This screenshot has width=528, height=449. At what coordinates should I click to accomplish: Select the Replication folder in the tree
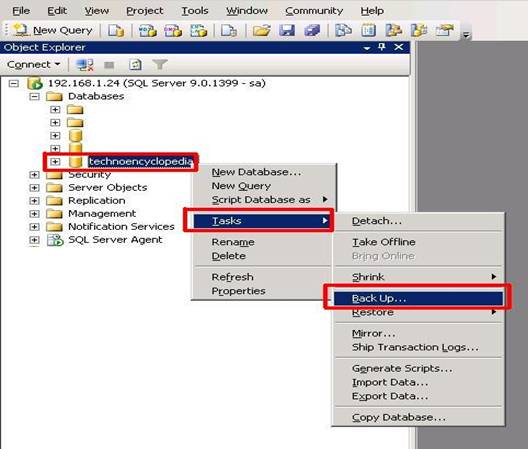click(x=97, y=201)
